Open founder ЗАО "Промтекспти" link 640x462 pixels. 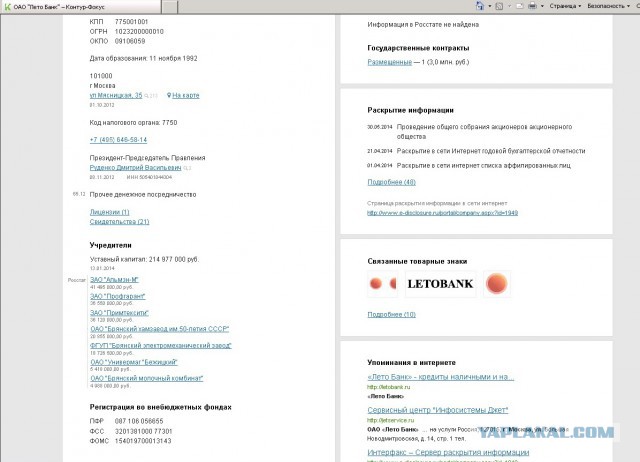(x=119, y=313)
